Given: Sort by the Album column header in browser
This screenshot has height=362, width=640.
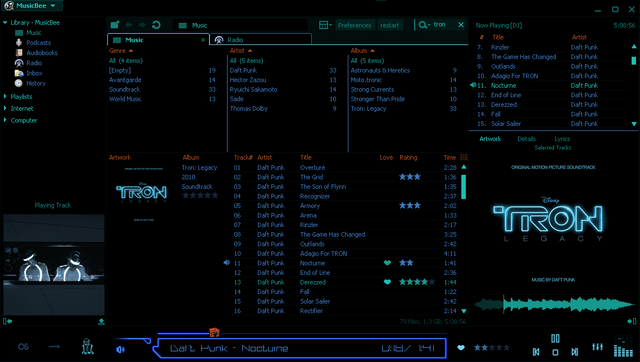Looking at the screenshot, I should [362, 51].
